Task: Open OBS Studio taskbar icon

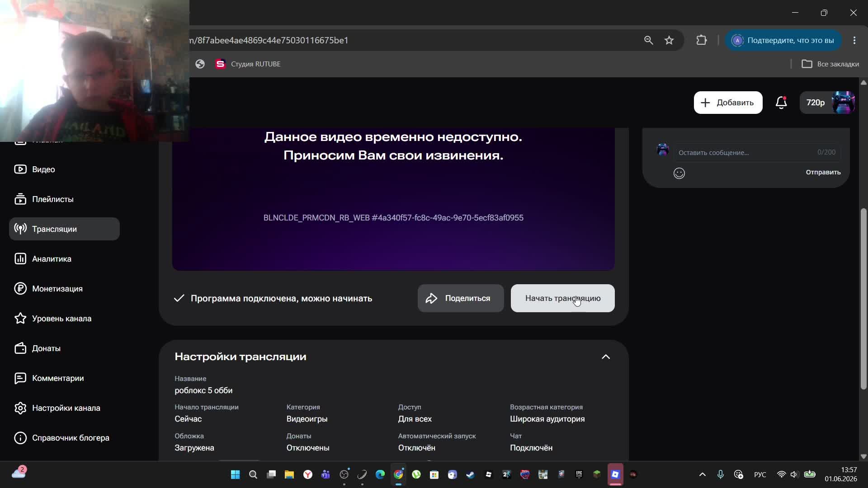Action: [344, 474]
